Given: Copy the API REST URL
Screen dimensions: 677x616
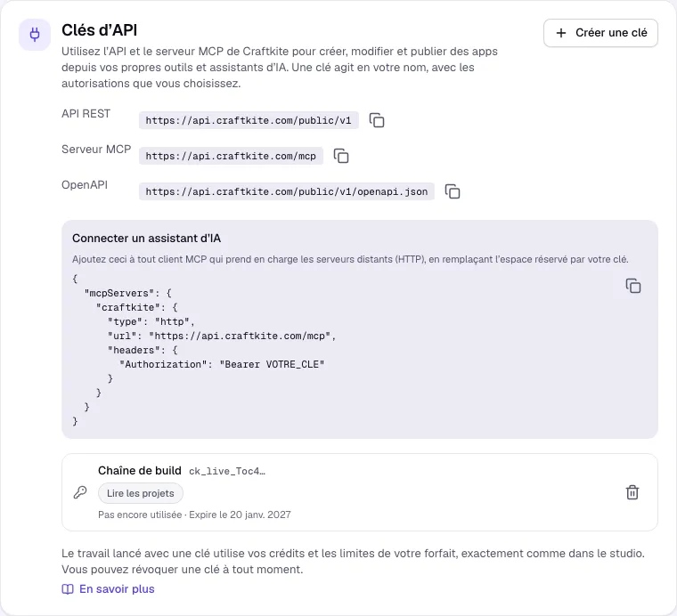Looking at the screenshot, I should point(377,120).
